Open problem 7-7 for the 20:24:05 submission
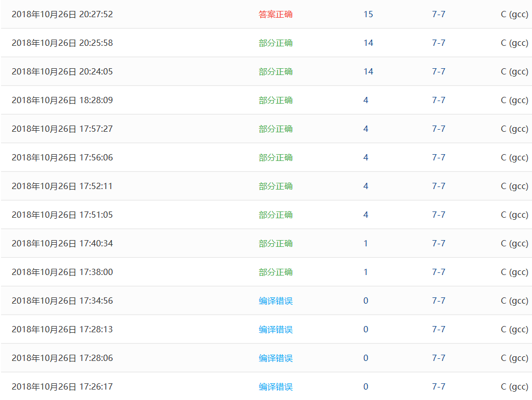 438,72
